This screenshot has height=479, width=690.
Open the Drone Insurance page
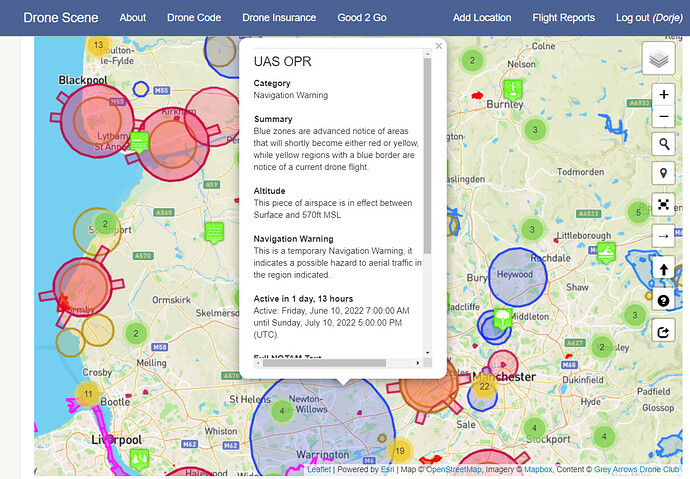point(279,18)
